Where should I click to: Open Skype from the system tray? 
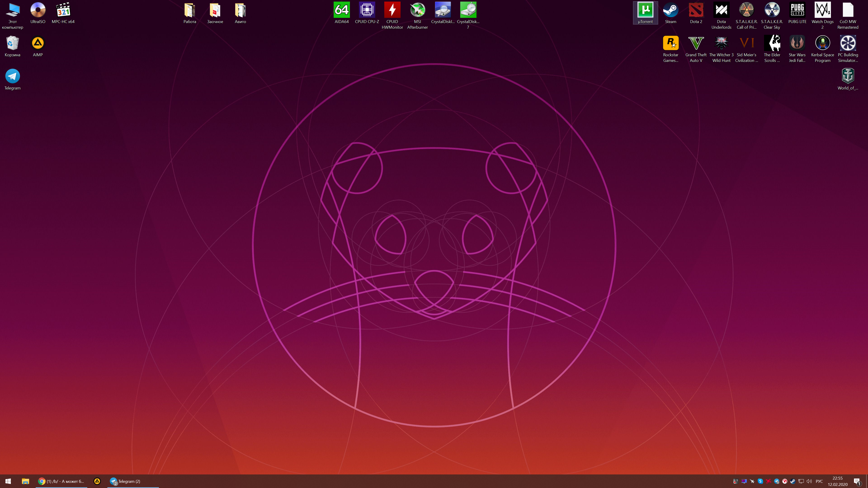[x=760, y=481]
